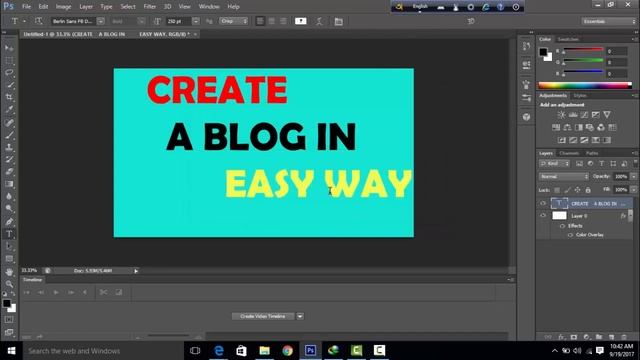Open layer filter Kind dropdown
640x360 pixels.
coord(554,164)
